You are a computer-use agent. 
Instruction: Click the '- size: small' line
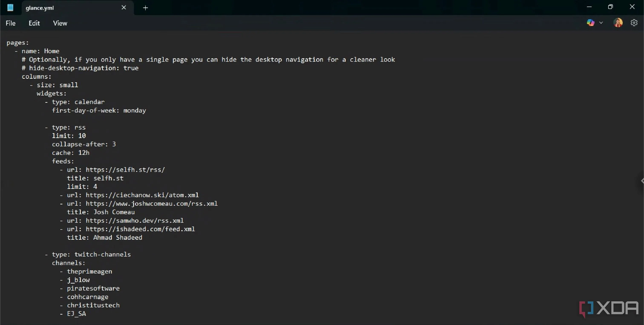pyautogui.click(x=54, y=85)
